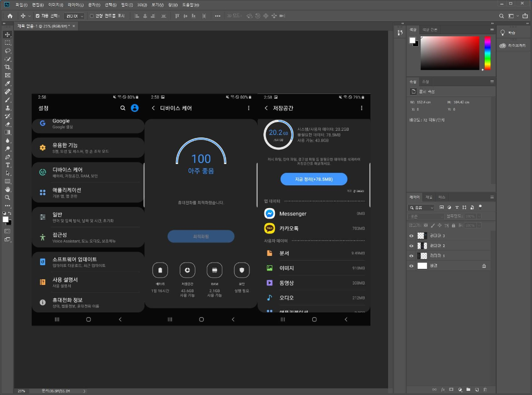The image size is (532, 395).
Task: Open the 이미지(I) Image menu
Action: (56, 5)
